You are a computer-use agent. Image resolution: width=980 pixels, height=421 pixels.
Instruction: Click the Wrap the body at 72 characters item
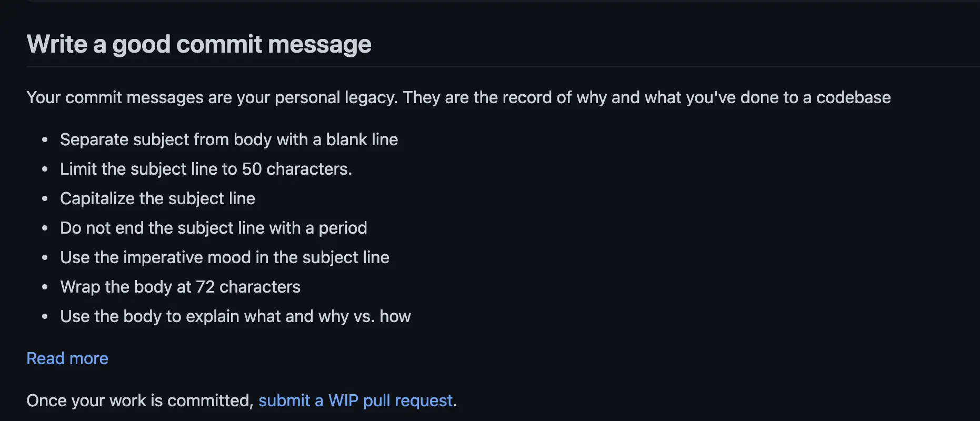coord(180,287)
